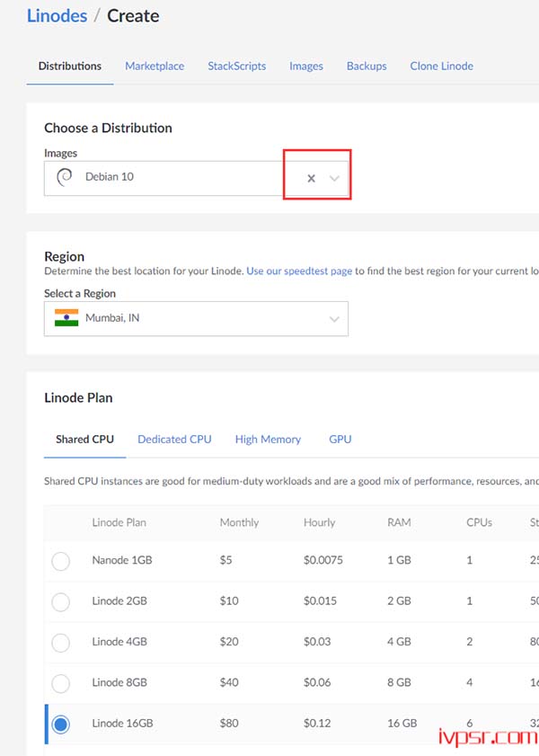The width and height of the screenshot is (539, 756).
Task: Click the $20 monthly price
Action: click(x=229, y=642)
